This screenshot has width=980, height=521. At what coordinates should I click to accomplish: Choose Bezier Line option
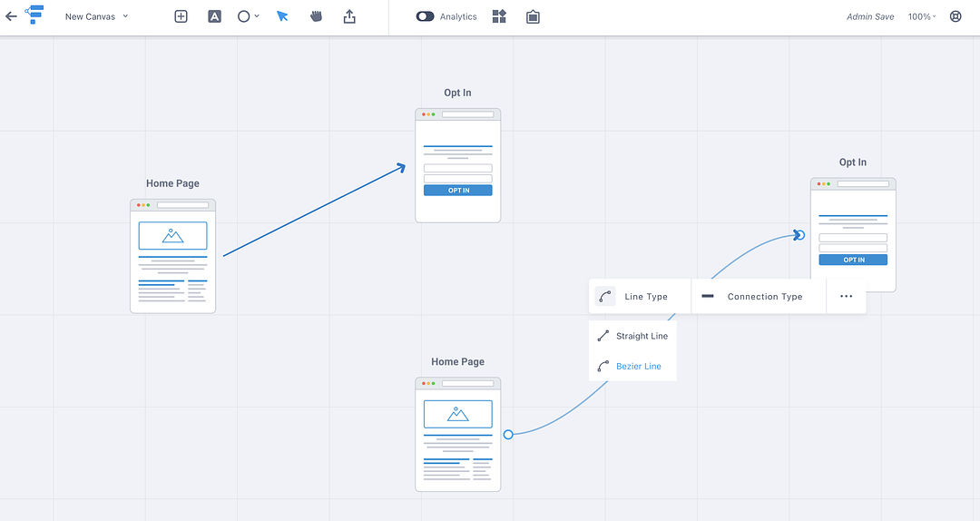[632, 366]
